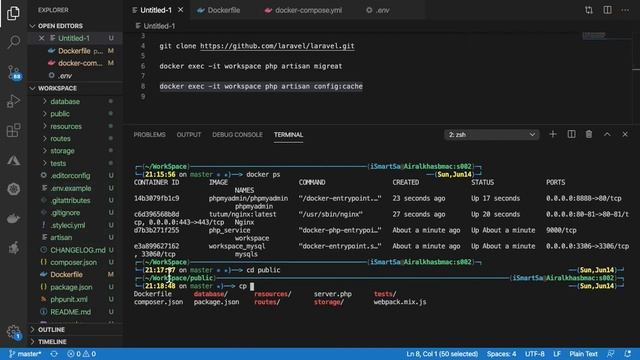Change encoding via UTF-8 status item
The height and width of the screenshot is (360, 640).
(534, 354)
